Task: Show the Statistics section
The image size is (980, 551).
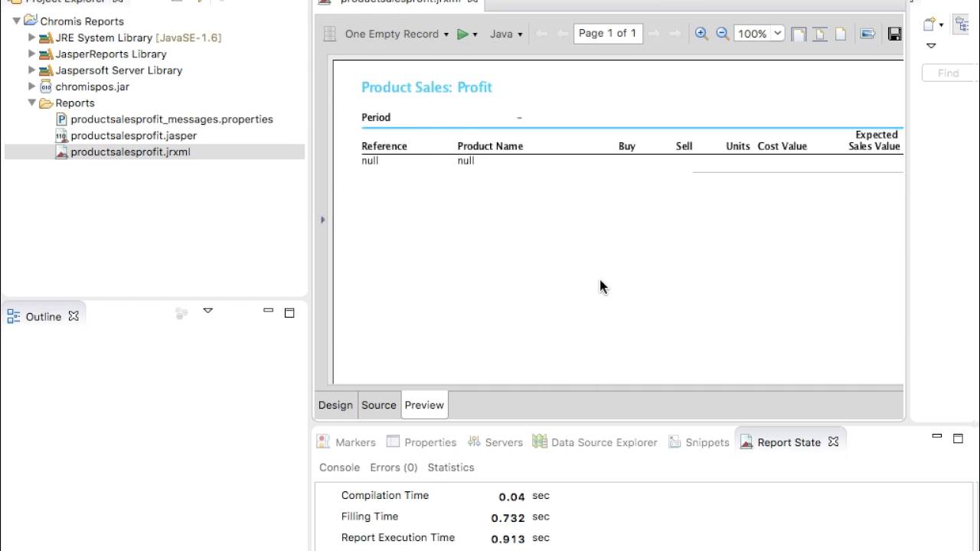Action: (451, 468)
